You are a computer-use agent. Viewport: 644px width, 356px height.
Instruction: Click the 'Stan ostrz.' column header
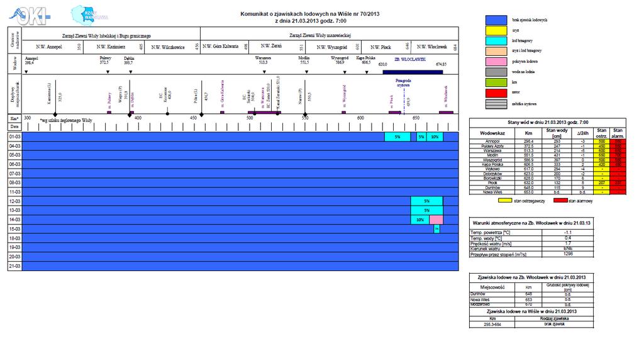click(x=601, y=133)
